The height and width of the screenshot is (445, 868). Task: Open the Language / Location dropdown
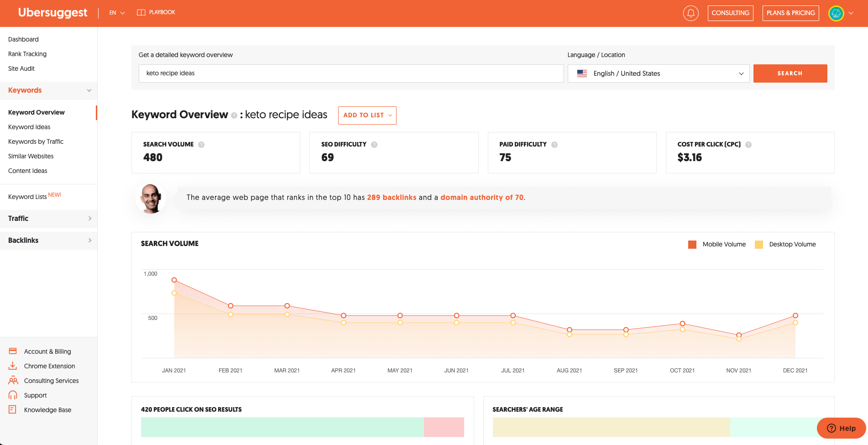coord(658,73)
